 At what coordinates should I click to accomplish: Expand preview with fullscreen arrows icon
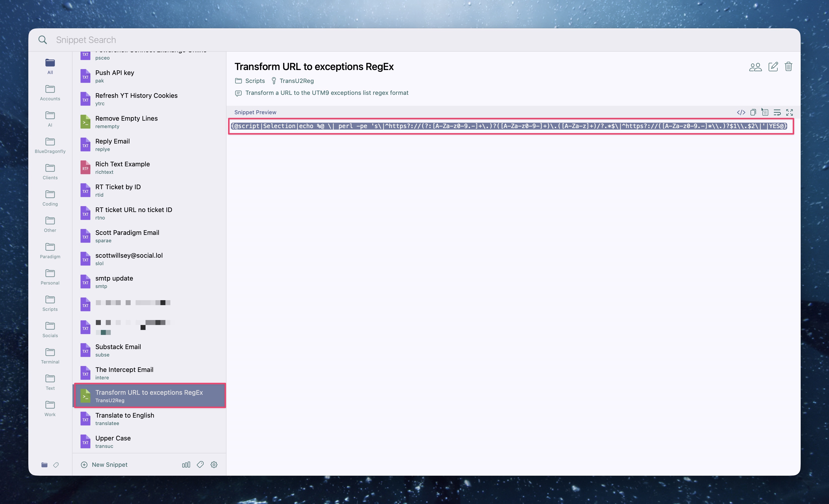click(789, 112)
